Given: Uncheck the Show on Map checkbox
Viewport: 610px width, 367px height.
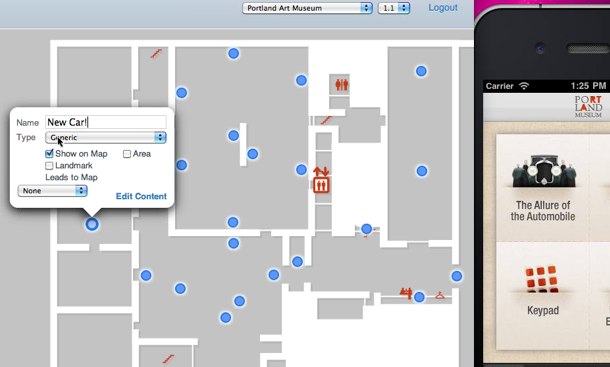Looking at the screenshot, I should [49, 154].
